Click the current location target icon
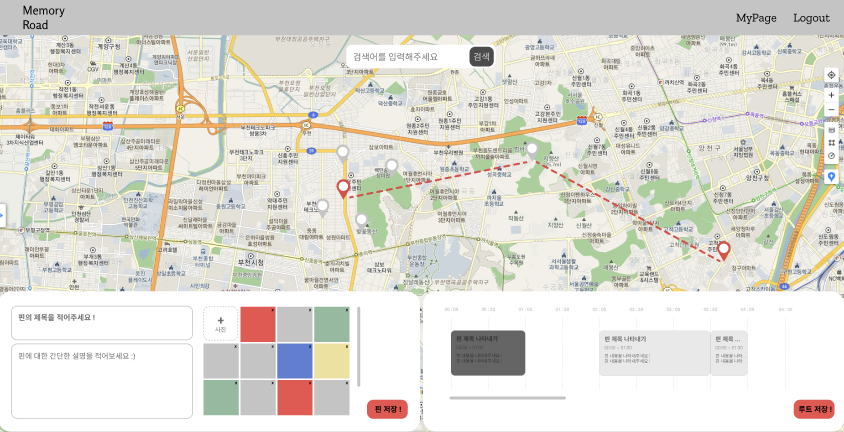844x432 pixels. 831,75
